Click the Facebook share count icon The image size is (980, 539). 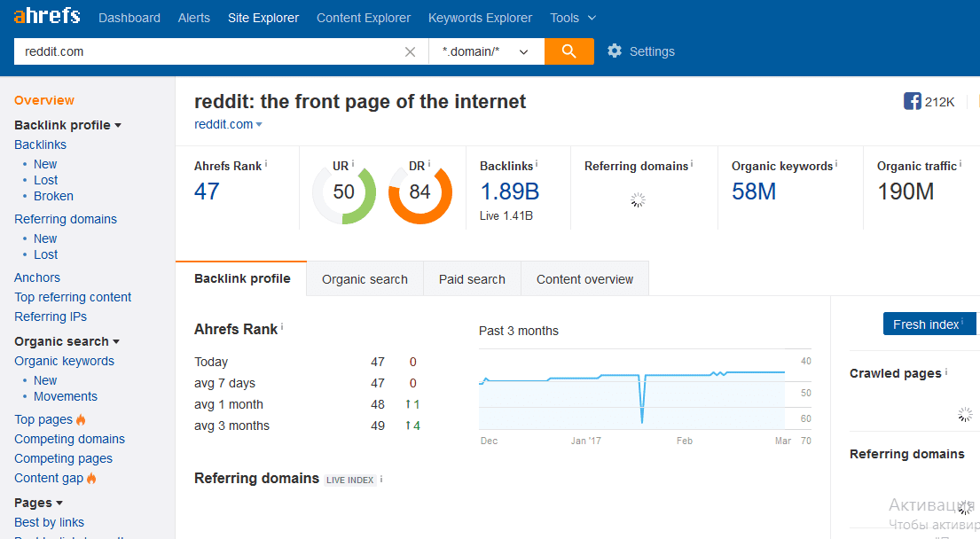click(913, 101)
